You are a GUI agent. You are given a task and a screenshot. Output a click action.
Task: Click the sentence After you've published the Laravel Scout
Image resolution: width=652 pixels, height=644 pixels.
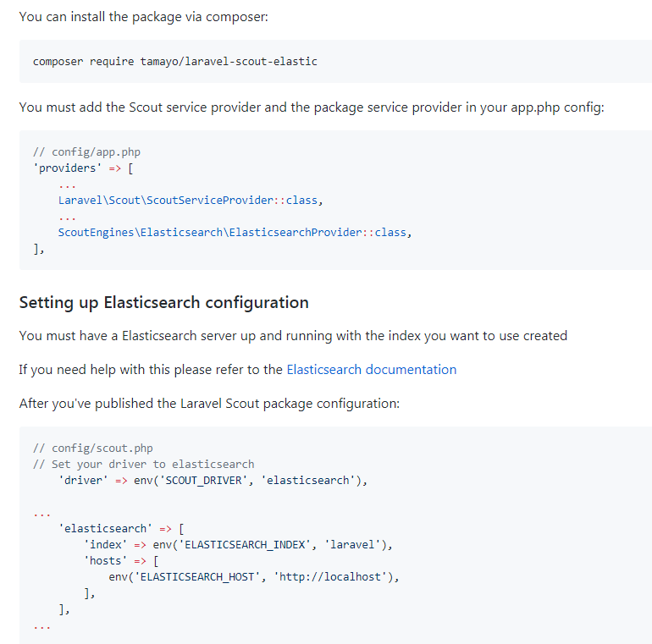(209, 404)
